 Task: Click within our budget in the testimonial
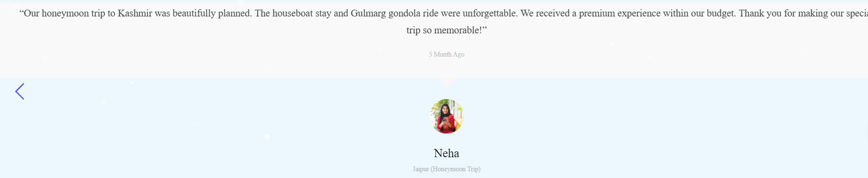pos(700,13)
